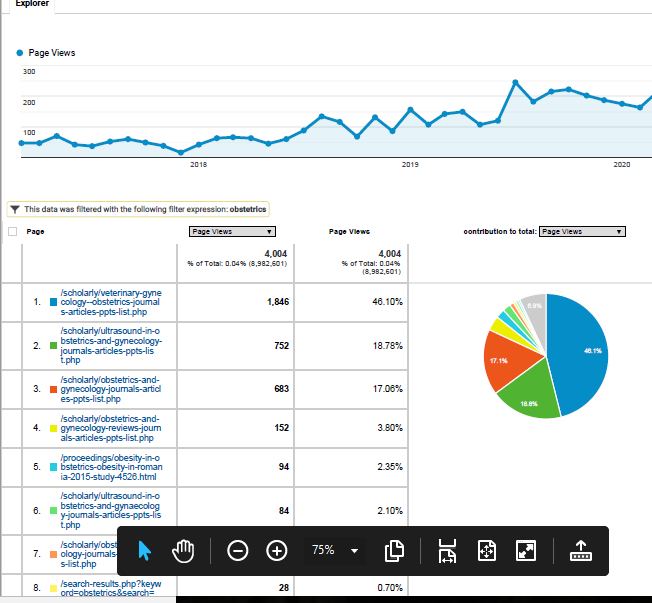
Task: Open the contribution to total metric dropdown
Action: pos(581,231)
